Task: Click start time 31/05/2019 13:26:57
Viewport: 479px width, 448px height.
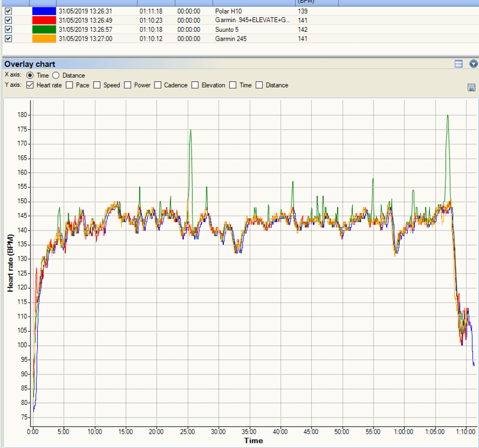Action: (x=86, y=29)
